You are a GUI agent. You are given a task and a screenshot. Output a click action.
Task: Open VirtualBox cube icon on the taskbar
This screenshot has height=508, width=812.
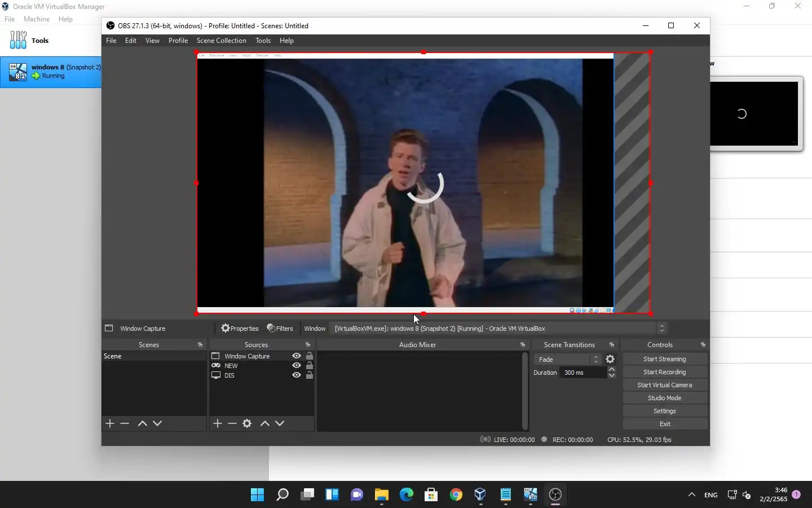click(x=480, y=495)
